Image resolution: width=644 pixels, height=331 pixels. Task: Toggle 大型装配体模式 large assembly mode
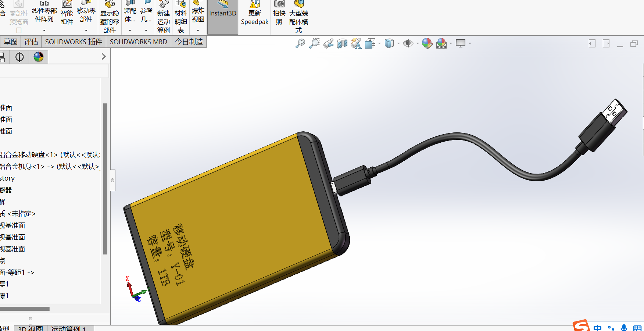point(298,18)
